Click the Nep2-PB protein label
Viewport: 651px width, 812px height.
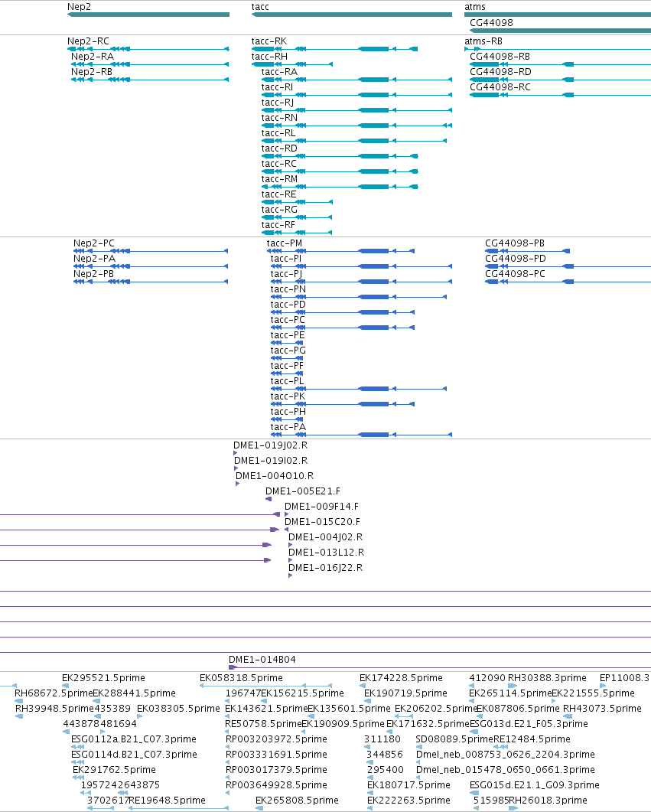(x=93, y=273)
